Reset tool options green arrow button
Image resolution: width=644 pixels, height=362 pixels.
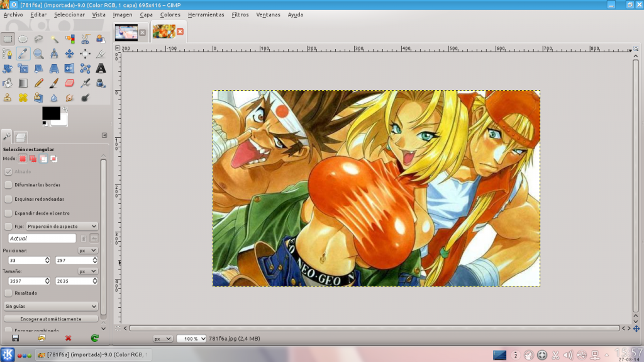(94, 337)
